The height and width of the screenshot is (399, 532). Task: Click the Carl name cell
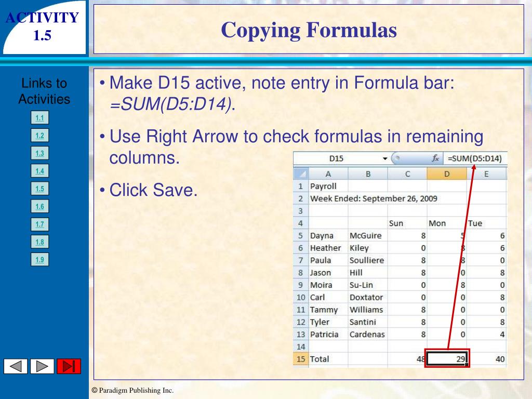pyautogui.click(x=328, y=297)
